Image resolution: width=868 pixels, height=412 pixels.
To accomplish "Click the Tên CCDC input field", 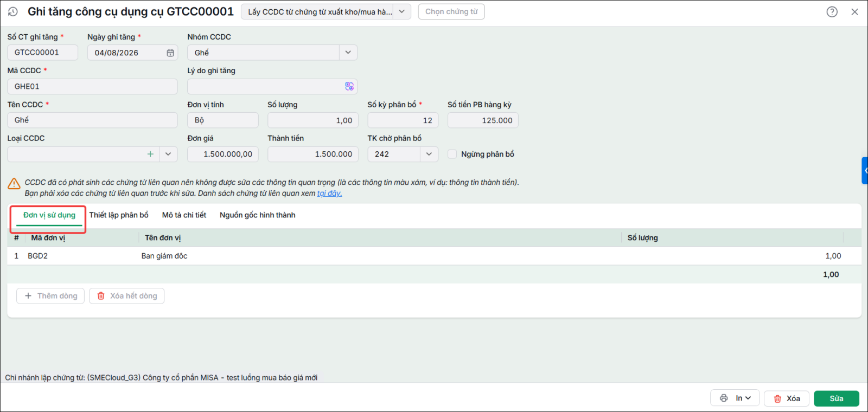I will tap(92, 120).
